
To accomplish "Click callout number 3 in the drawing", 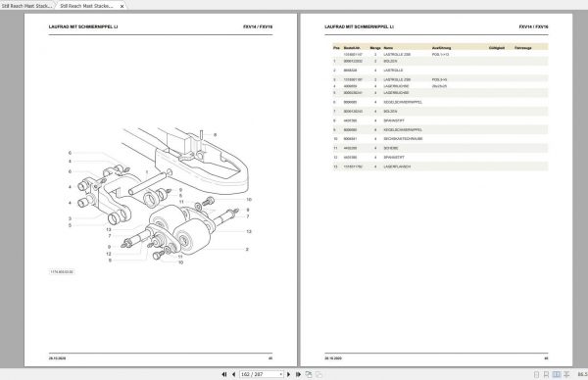I will 70,218.
